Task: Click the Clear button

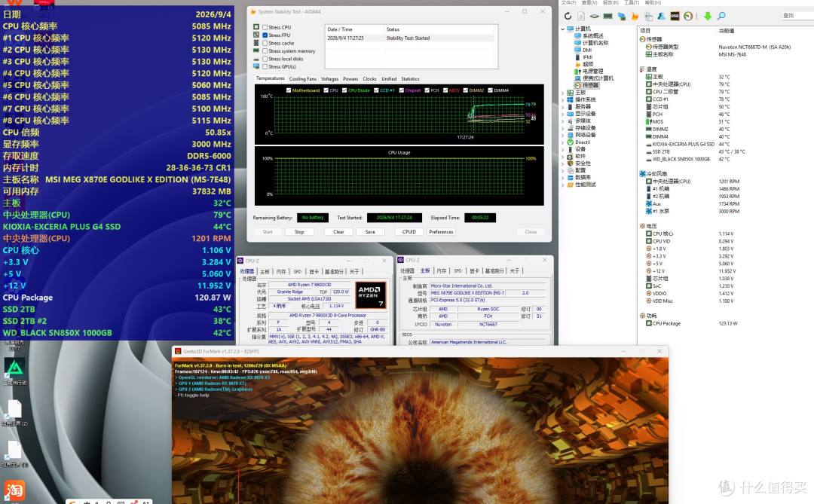Action: 338,232
